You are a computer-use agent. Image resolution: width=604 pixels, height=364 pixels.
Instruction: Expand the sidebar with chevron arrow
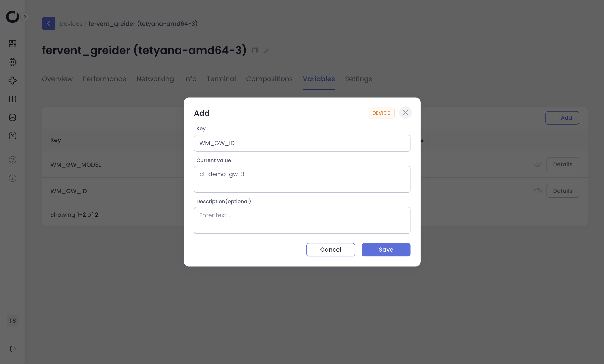(25, 17)
